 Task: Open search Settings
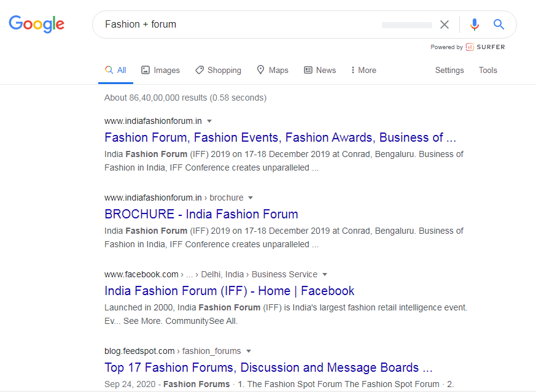(x=449, y=71)
